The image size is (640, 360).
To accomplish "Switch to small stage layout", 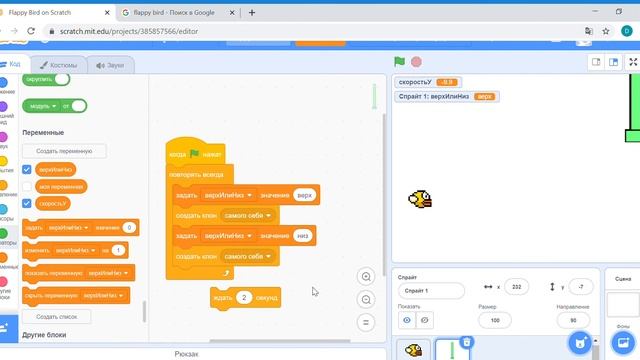I will [596, 62].
